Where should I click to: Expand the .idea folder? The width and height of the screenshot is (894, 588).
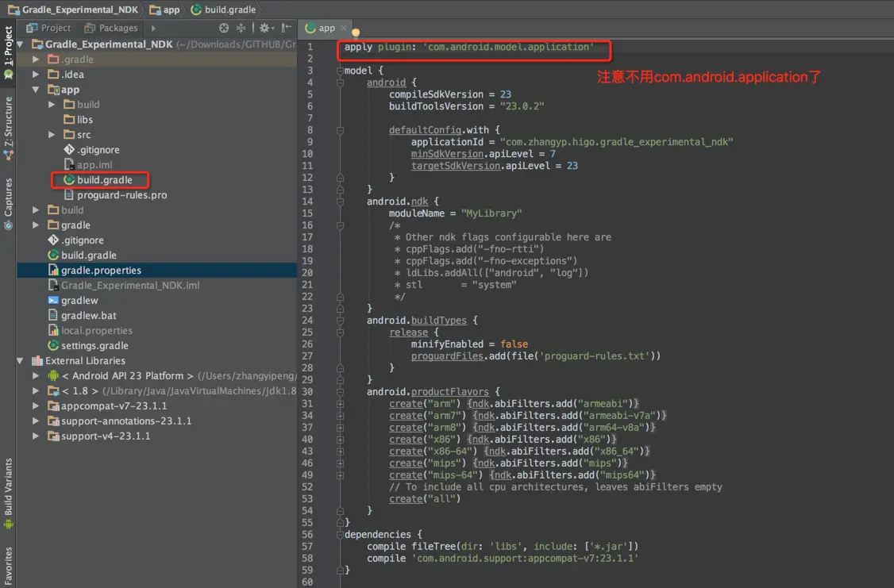click(36, 74)
